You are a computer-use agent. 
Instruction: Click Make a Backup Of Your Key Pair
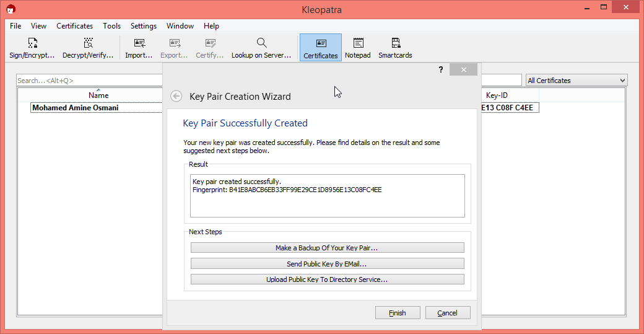(327, 248)
